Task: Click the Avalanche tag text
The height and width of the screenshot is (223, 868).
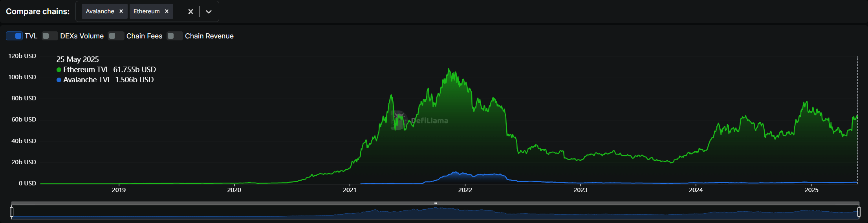Action: click(x=100, y=11)
